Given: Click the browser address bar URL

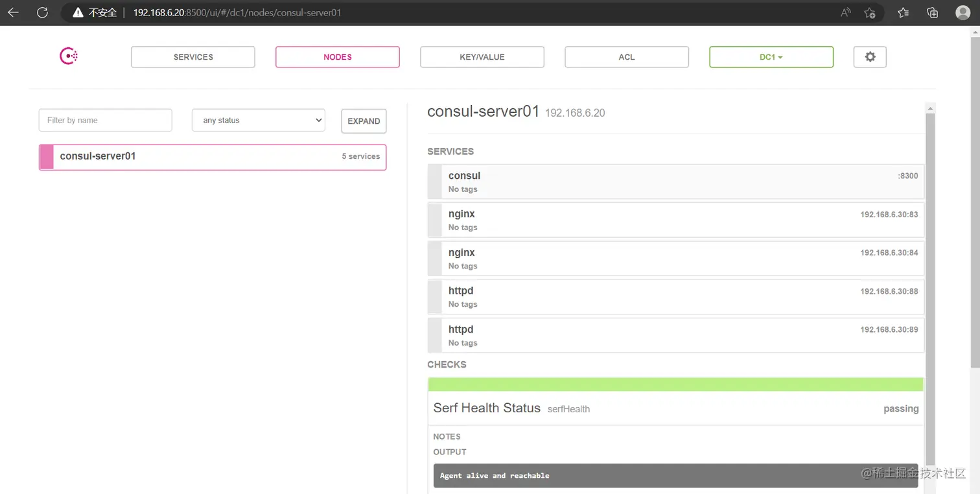Looking at the screenshot, I should click(237, 12).
